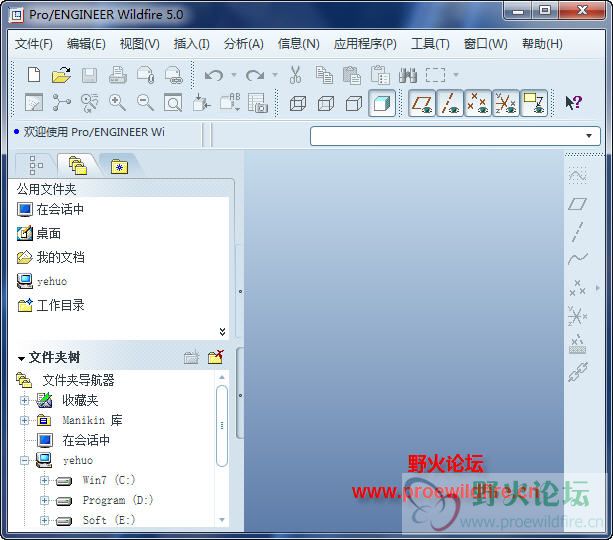The width and height of the screenshot is (613, 540).
Task: Expand the Win7 (C:) drive
Action: point(45,480)
